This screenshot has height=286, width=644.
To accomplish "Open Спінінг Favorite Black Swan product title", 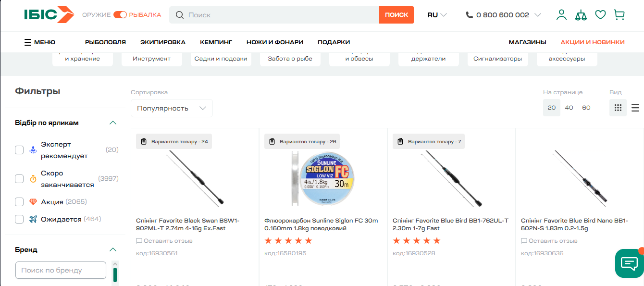I will pyautogui.click(x=188, y=224).
